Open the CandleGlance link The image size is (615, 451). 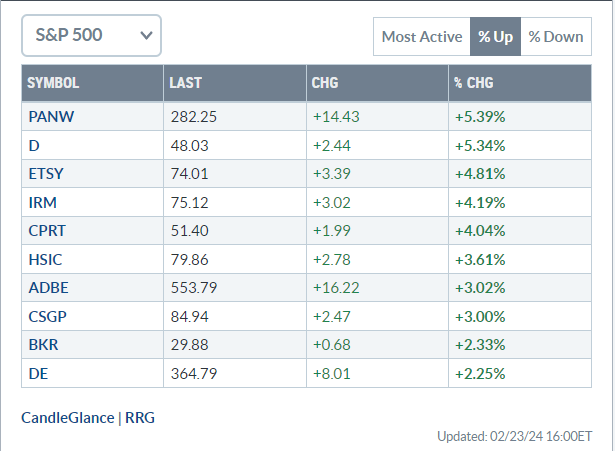click(x=68, y=418)
